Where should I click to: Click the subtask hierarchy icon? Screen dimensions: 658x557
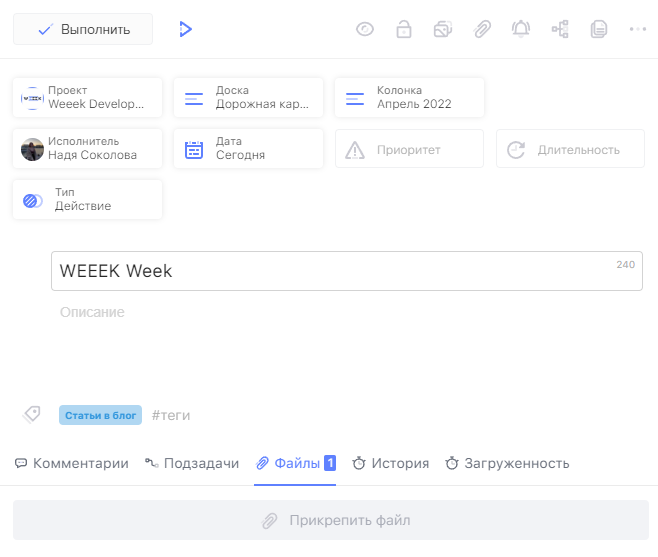[x=560, y=29]
